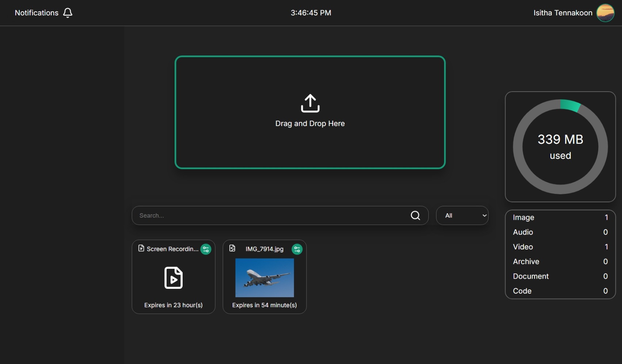The width and height of the screenshot is (622, 364).
Task: Click the Notifications menu label
Action: point(36,12)
